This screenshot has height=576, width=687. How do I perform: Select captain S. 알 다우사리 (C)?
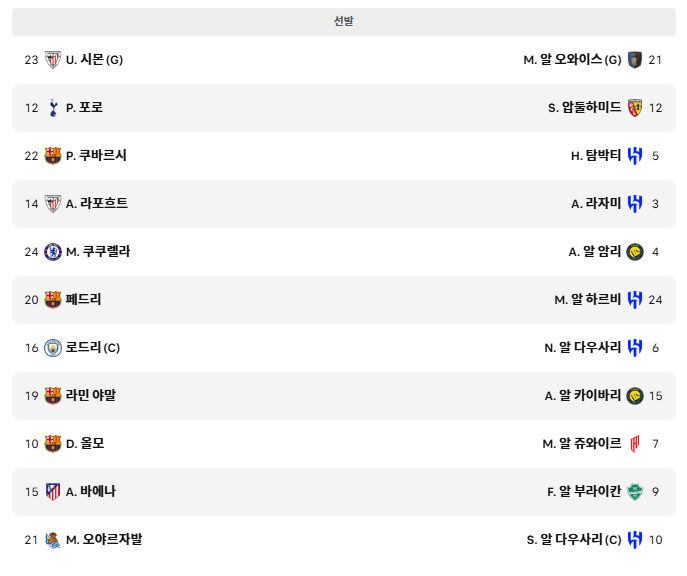click(x=574, y=540)
